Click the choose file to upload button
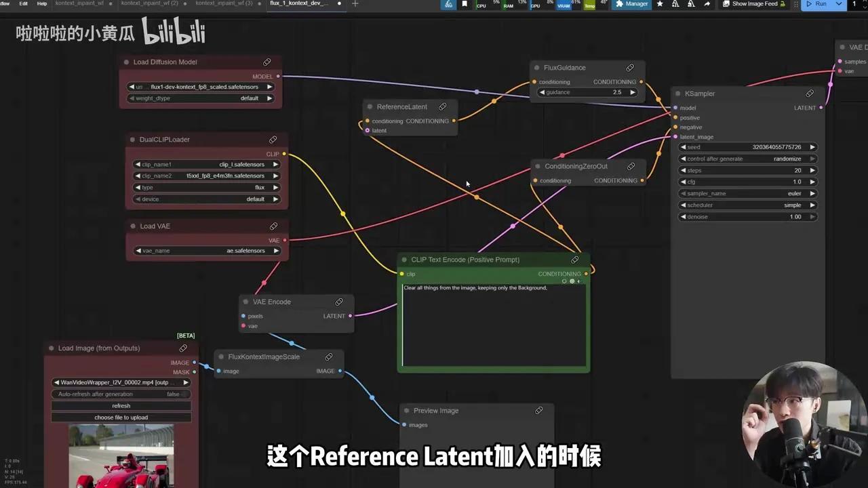 (121, 417)
